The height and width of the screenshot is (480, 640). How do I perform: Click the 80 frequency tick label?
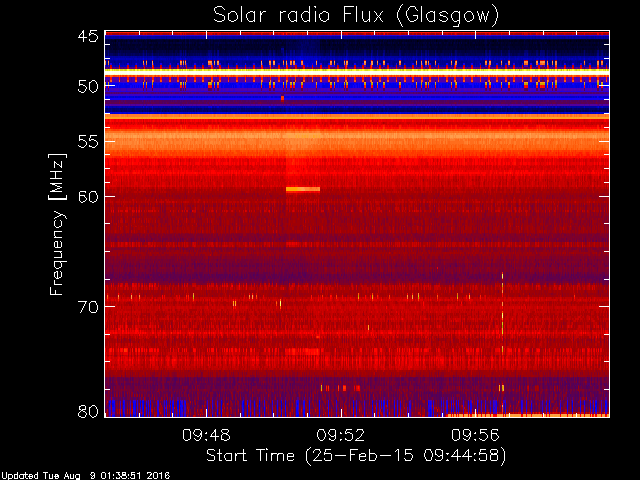(x=88, y=411)
